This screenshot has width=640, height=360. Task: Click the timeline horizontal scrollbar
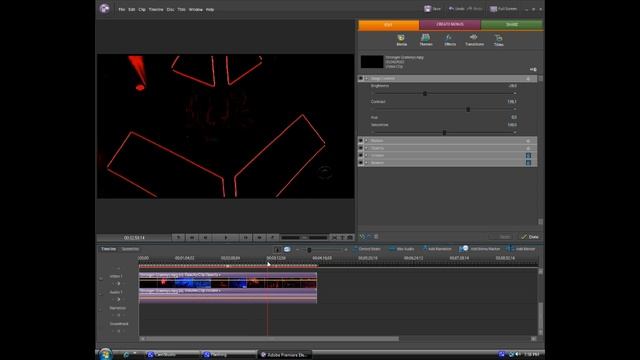271,338
